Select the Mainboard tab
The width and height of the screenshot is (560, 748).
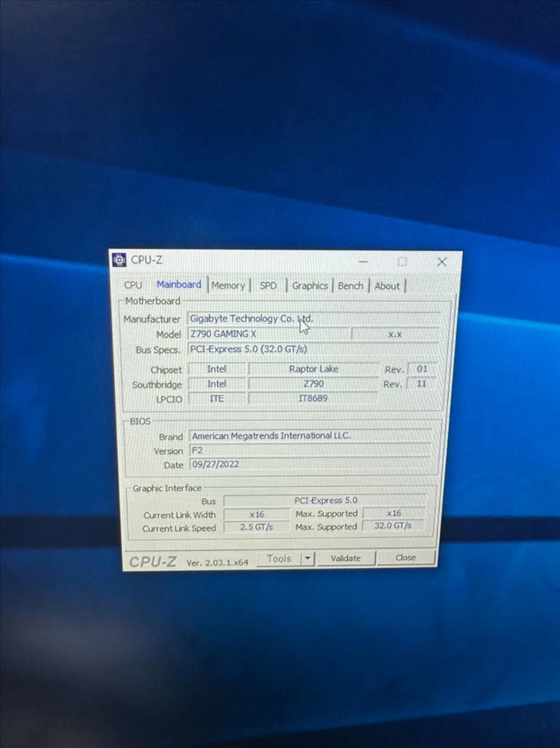click(x=178, y=284)
